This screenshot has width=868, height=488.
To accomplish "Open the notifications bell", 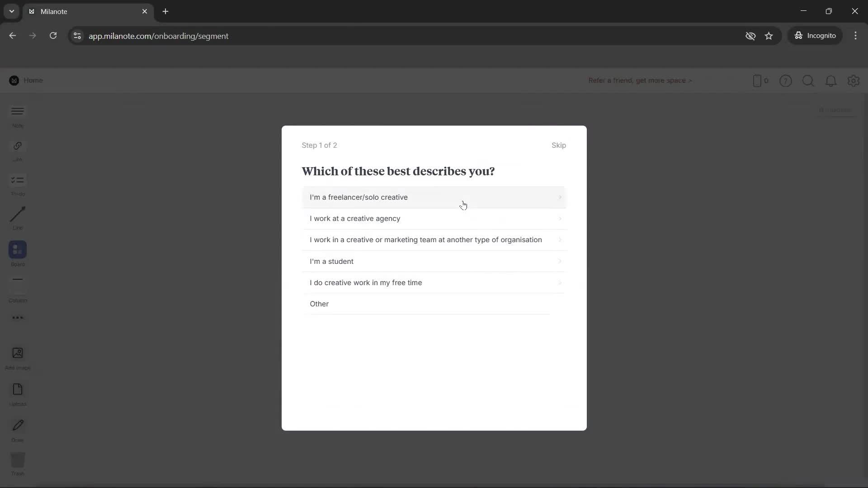I will [831, 80].
